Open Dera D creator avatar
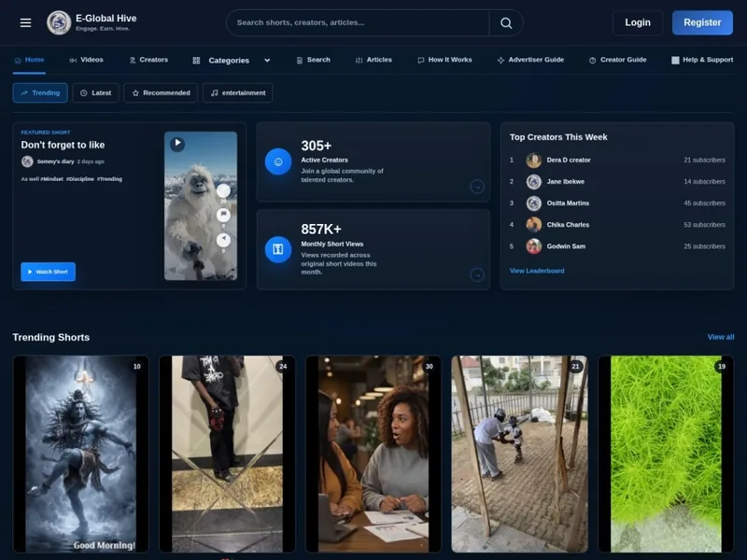Viewport: 747px width, 560px height. pos(533,160)
